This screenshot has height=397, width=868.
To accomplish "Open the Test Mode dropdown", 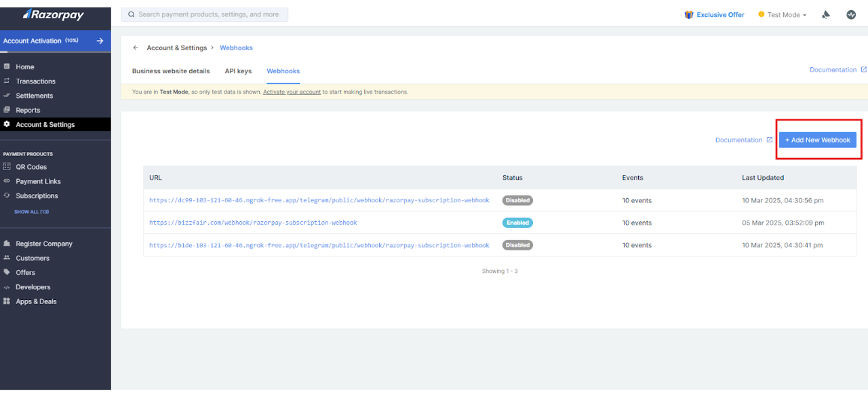I will point(783,14).
